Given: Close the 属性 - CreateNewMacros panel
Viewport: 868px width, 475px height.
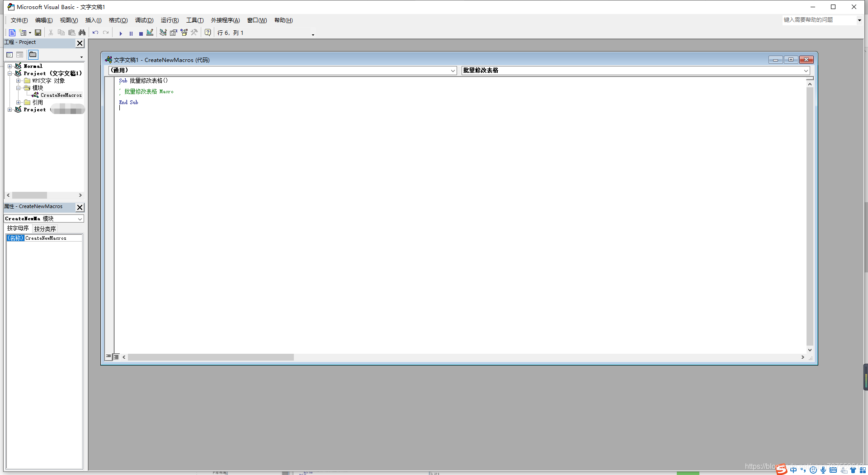Looking at the screenshot, I should (80, 207).
